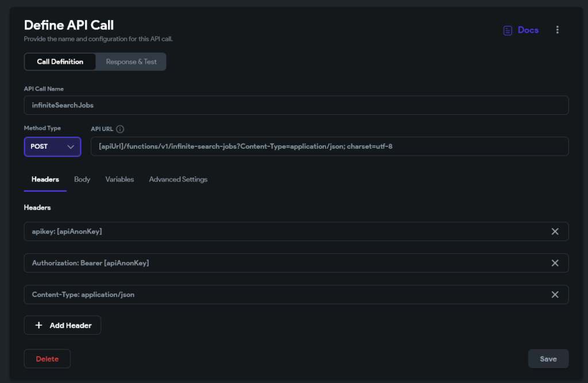Remove the apikey header
588x383 pixels.
[555, 231]
